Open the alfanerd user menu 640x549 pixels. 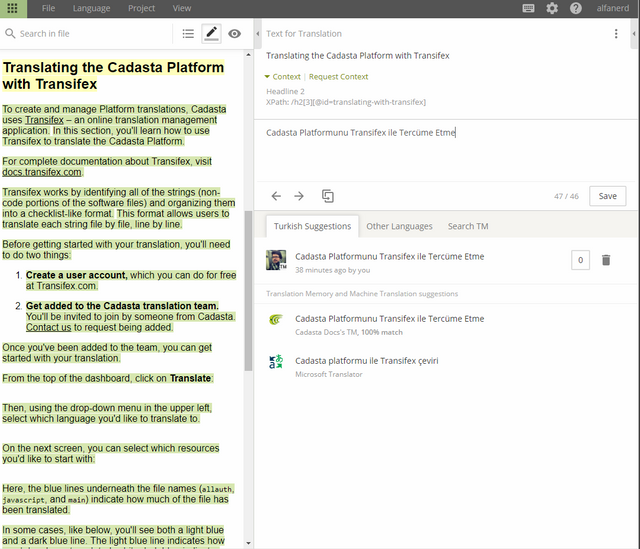[612, 8]
